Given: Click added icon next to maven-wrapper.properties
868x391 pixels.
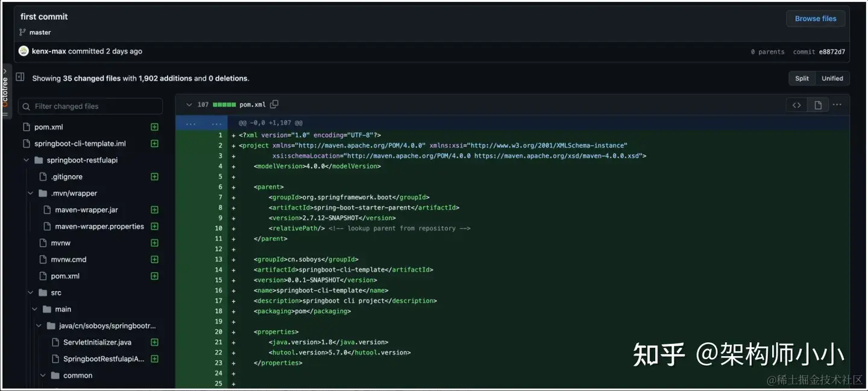Looking at the screenshot, I should (x=154, y=227).
